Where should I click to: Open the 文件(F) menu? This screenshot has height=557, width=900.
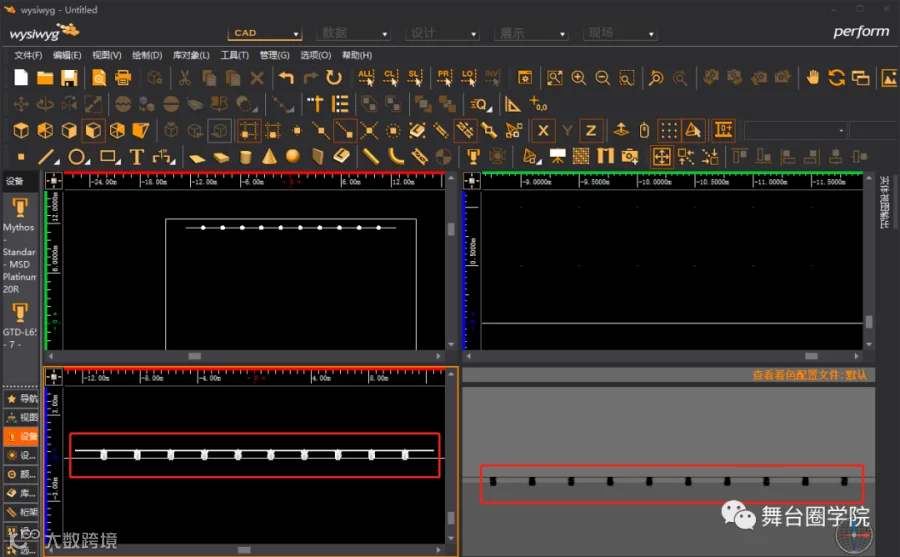point(28,55)
